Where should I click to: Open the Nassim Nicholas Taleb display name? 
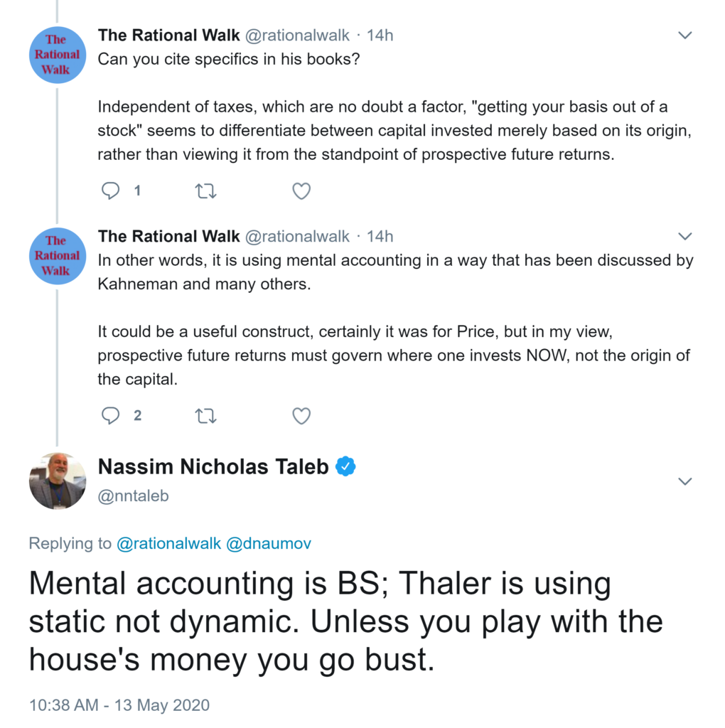pyautogui.click(x=213, y=466)
